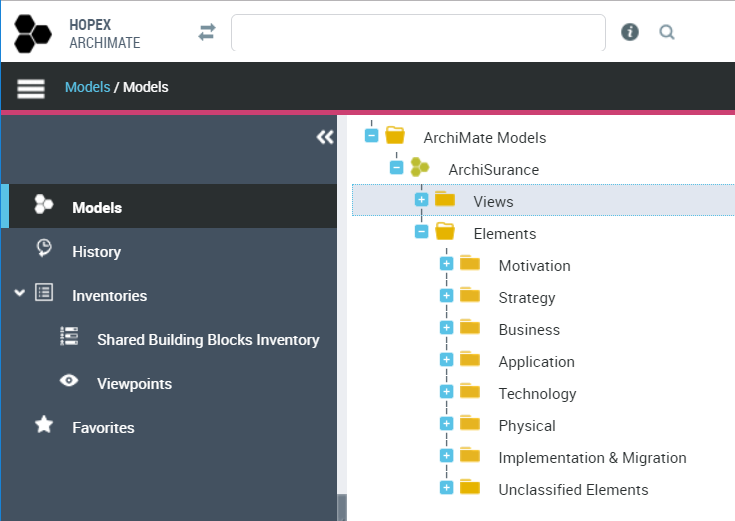Click the Models breadcrumb link
This screenshot has height=521, width=735.
point(87,87)
